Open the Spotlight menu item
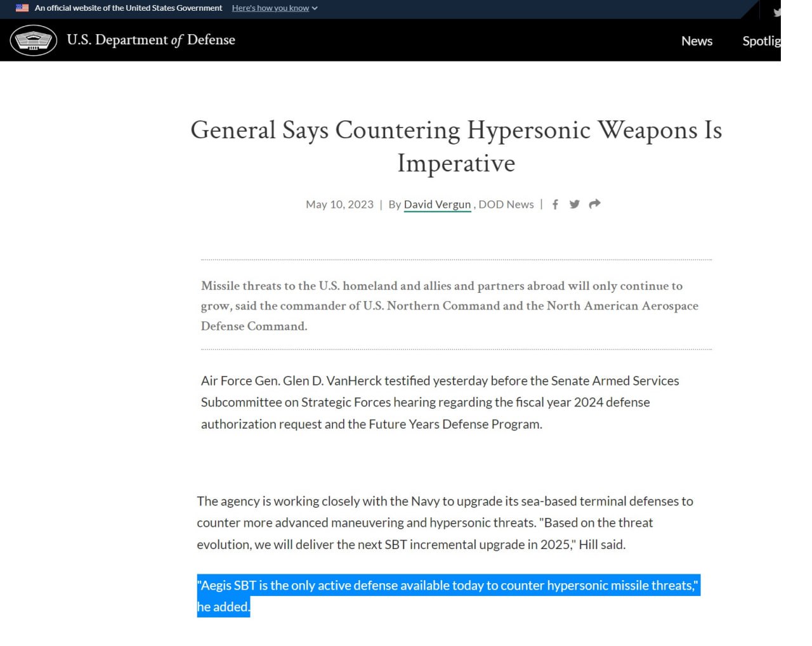The width and height of the screenshot is (812, 646). click(761, 41)
